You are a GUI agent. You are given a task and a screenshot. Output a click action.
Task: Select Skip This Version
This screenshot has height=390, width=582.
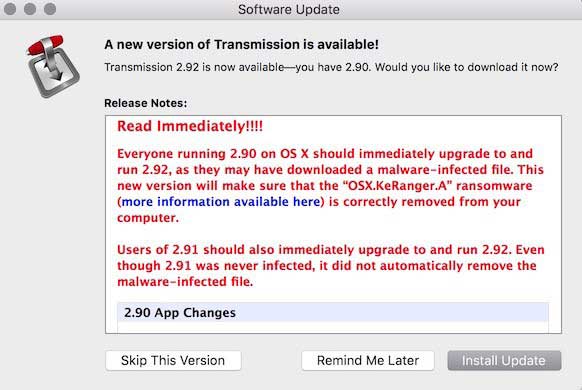[x=173, y=360]
